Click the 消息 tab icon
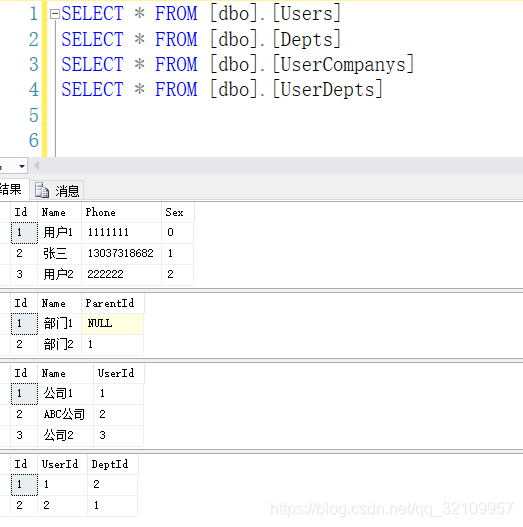 [x=42, y=191]
